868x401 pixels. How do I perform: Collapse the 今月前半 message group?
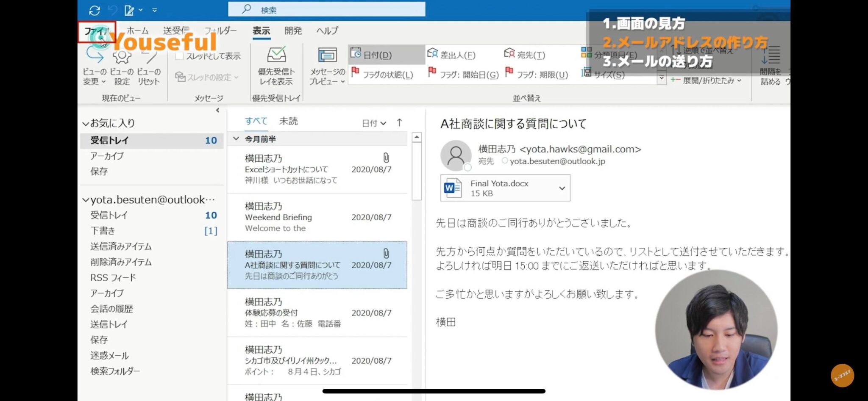(x=236, y=139)
